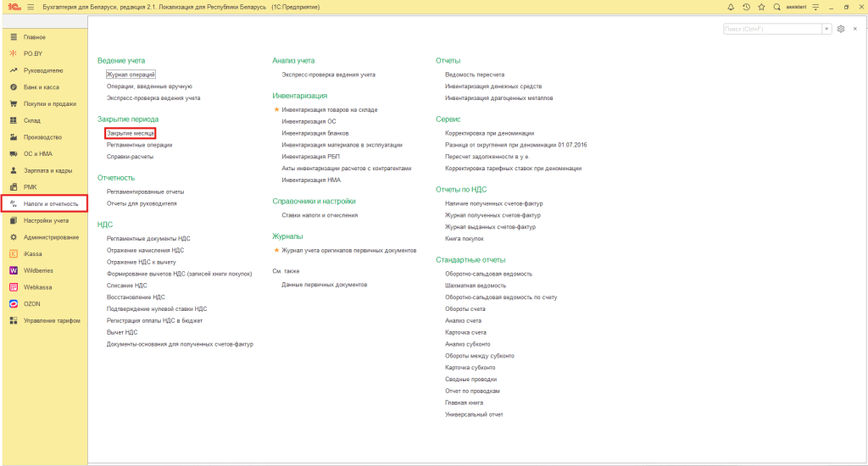Open Карточка счета

(465, 332)
